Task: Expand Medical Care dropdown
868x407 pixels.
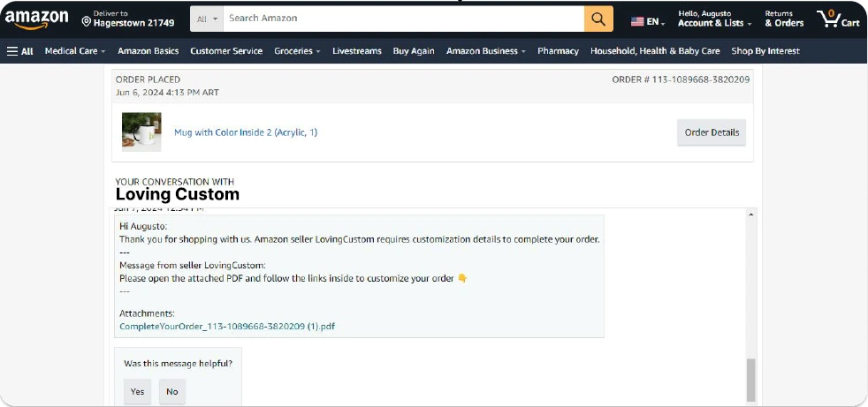Action: click(75, 51)
